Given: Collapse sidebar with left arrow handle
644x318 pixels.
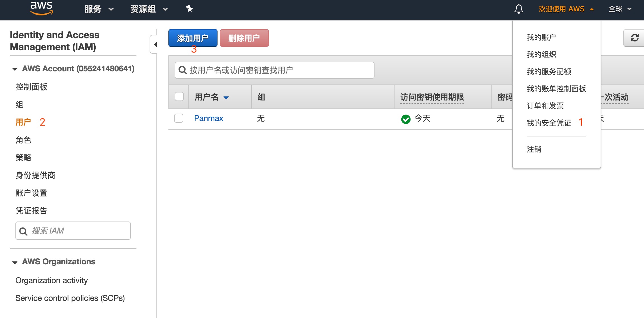Looking at the screenshot, I should pos(155,45).
